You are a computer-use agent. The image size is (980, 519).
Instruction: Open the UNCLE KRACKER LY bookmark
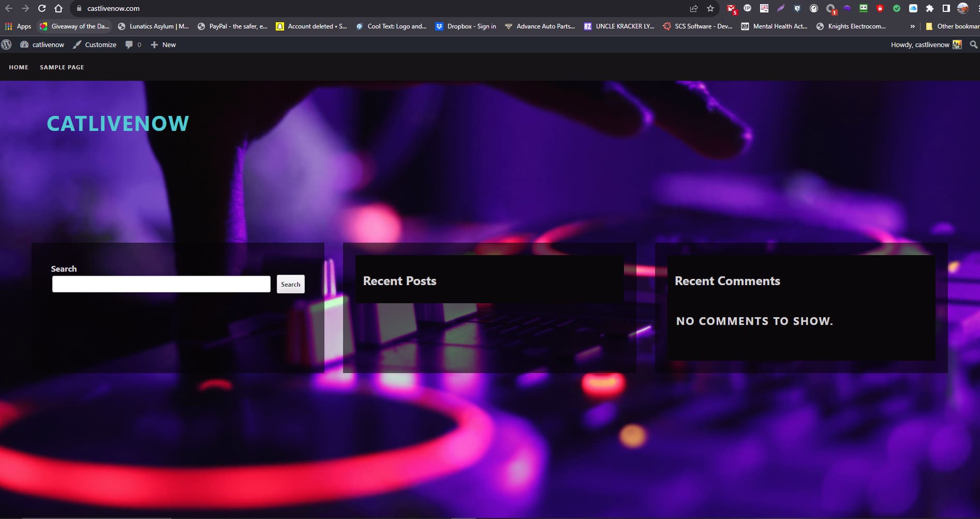pyautogui.click(x=619, y=26)
